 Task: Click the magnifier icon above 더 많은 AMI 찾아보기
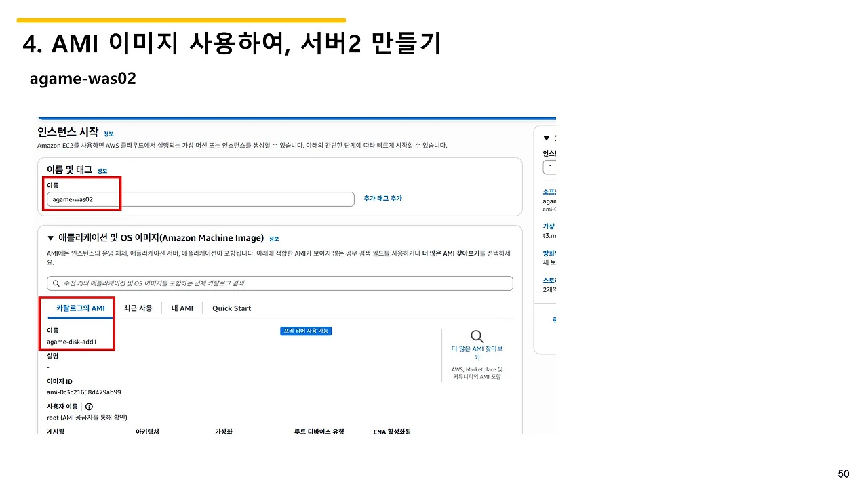point(477,335)
